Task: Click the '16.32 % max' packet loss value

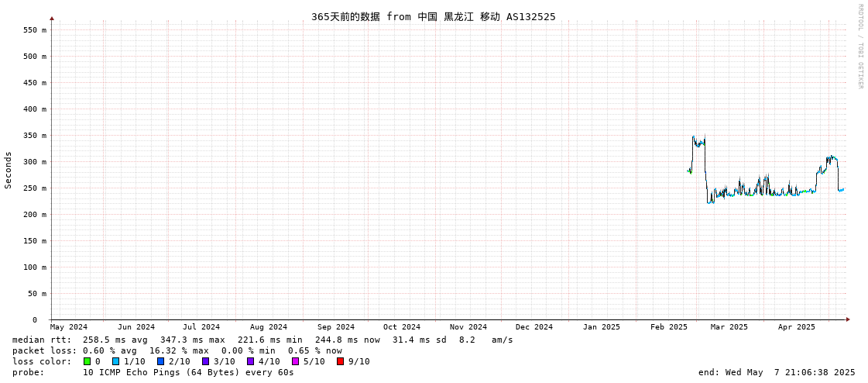Action: [x=180, y=350]
